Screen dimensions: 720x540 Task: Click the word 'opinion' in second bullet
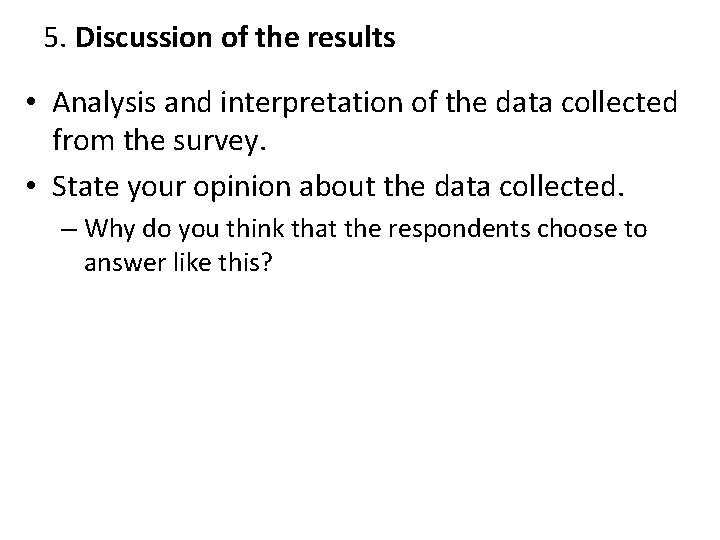click(242, 188)
